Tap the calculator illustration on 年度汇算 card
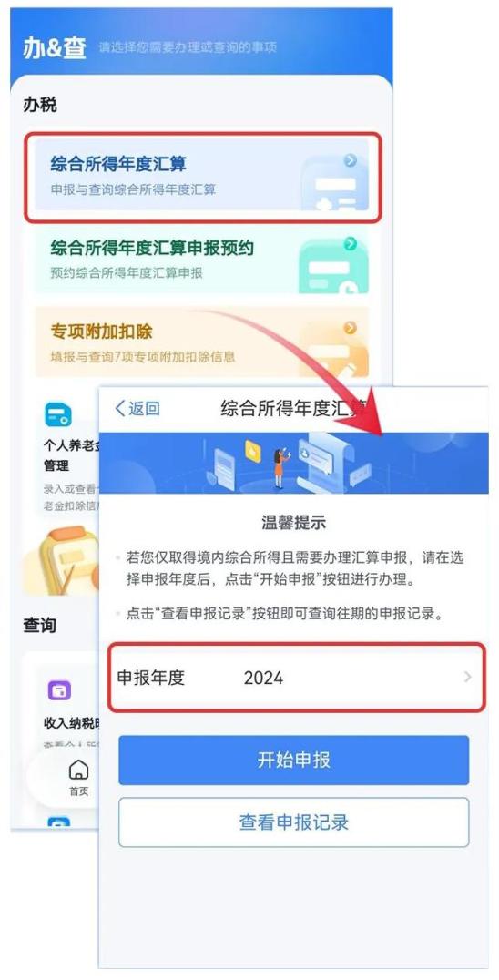 pos(335,184)
